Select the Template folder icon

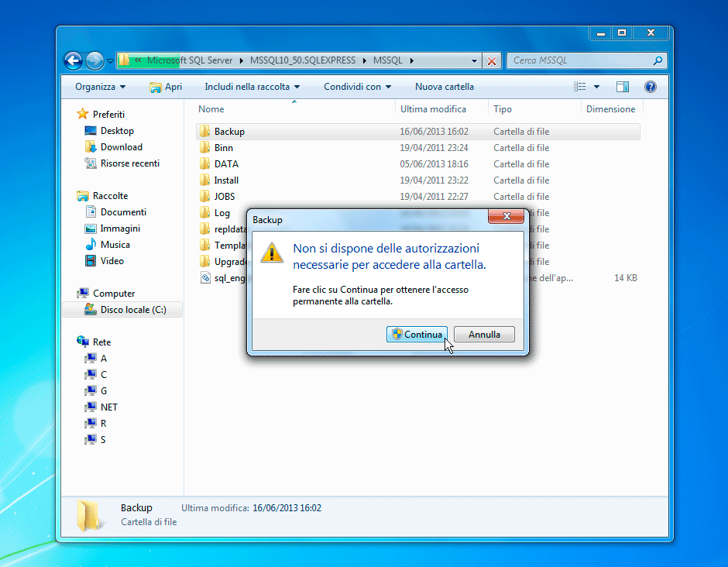(x=204, y=246)
